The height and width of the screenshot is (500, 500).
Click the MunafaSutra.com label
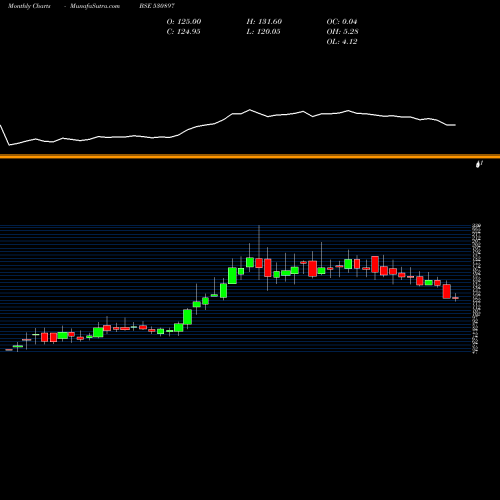[95, 6]
